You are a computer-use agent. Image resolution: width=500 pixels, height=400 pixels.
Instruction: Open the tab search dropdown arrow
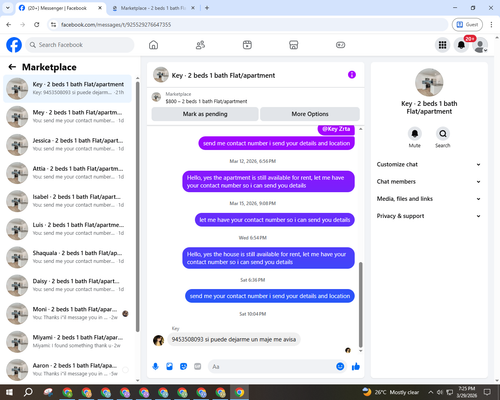coord(8,8)
